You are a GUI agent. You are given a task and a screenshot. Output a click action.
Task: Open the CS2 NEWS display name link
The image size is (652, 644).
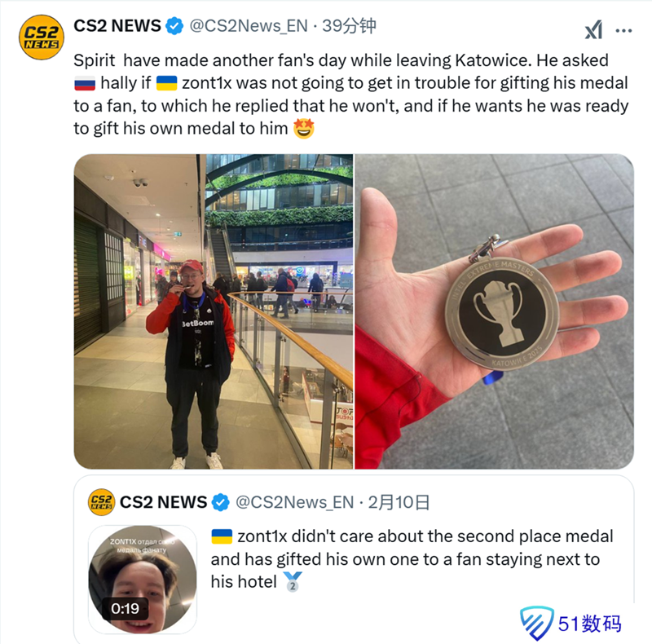point(117,26)
